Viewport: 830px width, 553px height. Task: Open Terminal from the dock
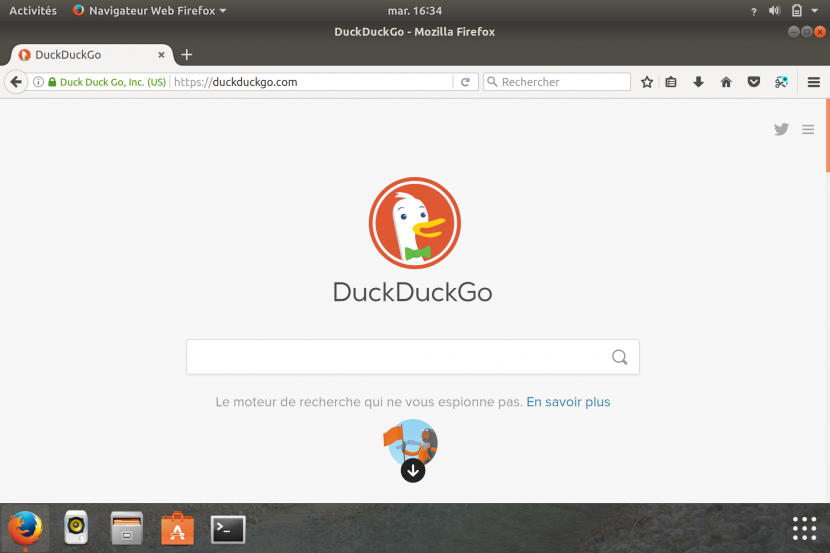(x=228, y=529)
